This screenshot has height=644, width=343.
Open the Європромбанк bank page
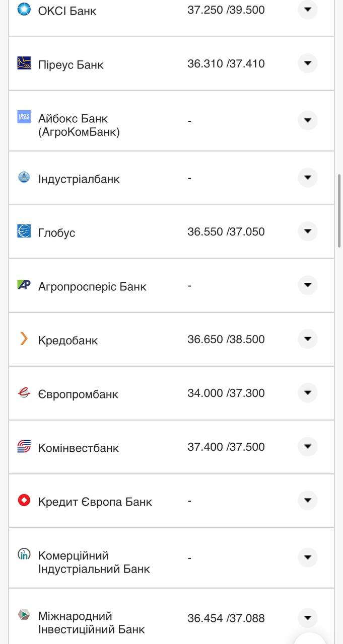pyautogui.click(x=78, y=394)
